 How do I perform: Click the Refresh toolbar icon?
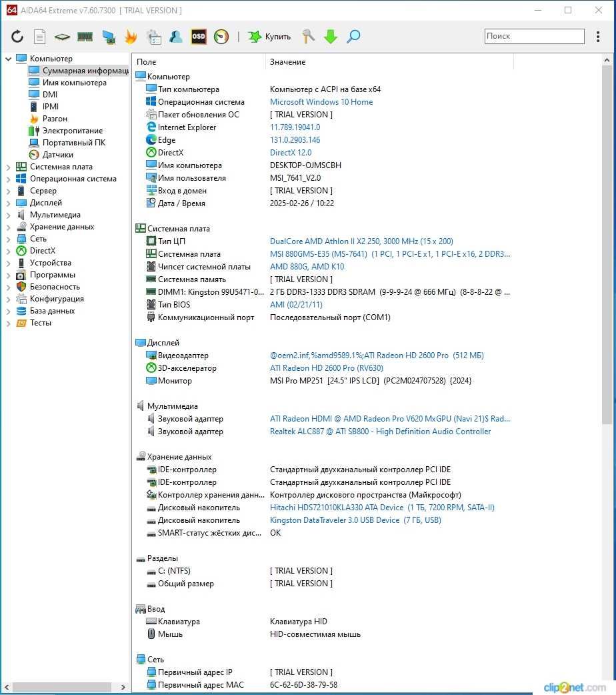pos(17,36)
